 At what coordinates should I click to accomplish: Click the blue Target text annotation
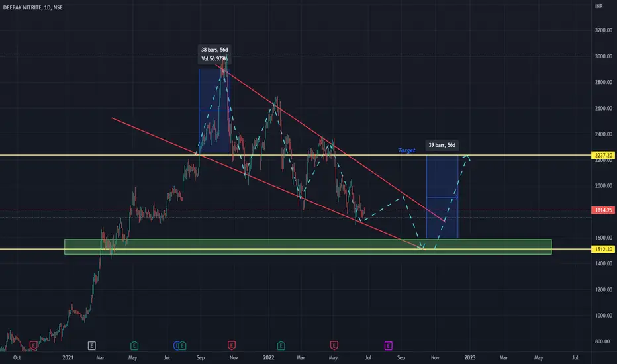[x=406, y=150]
